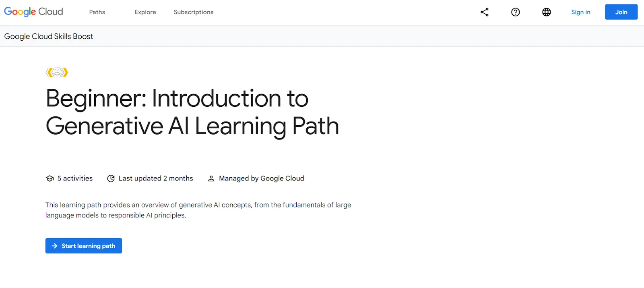Click the person icon beside Managed by
Viewport: 644px width, 288px height.
coord(211,178)
